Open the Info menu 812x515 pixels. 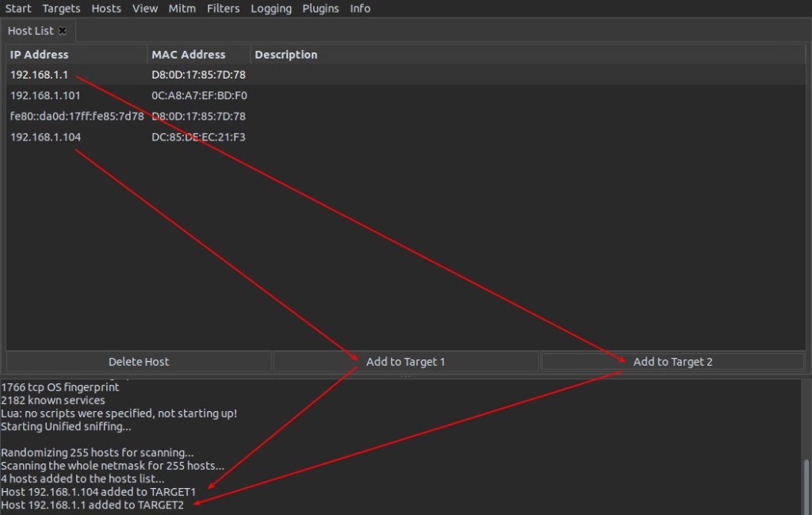tap(360, 9)
